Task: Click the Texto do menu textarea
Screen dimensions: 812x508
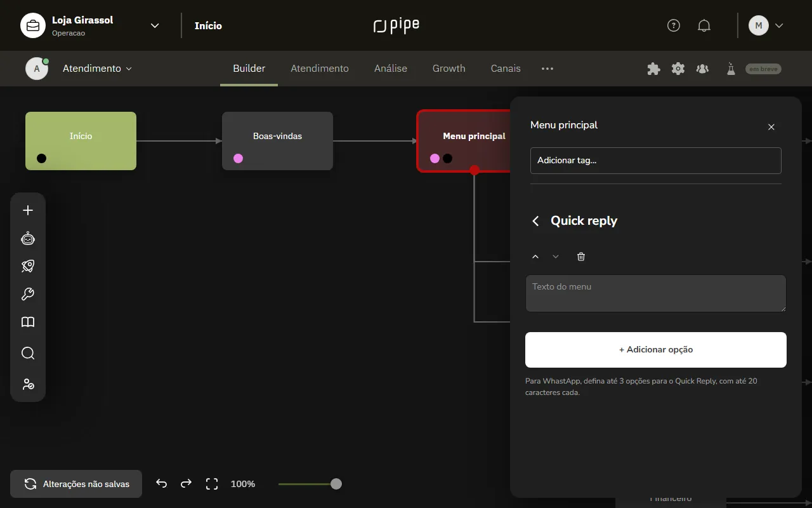Action: point(656,293)
